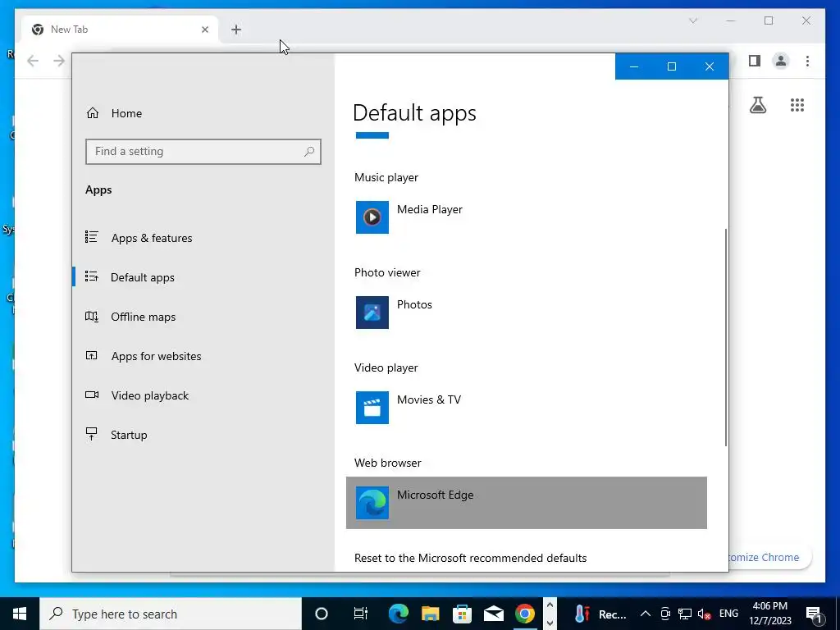Viewport: 840px width, 630px height.
Task: Open network icon in system tray
Action: [x=685, y=614]
